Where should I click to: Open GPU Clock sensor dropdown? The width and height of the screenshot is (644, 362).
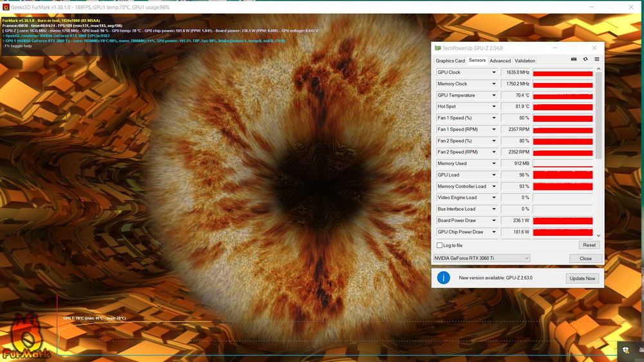(x=494, y=72)
